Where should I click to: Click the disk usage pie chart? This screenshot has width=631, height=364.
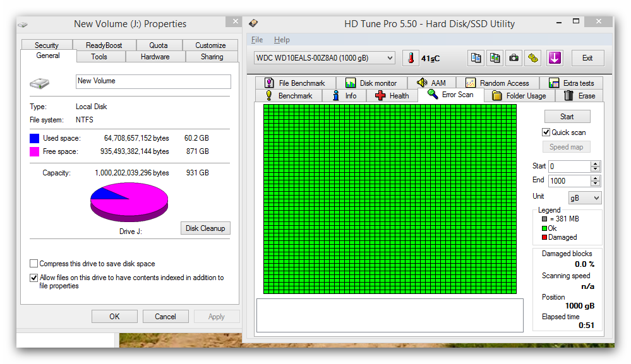129,202
